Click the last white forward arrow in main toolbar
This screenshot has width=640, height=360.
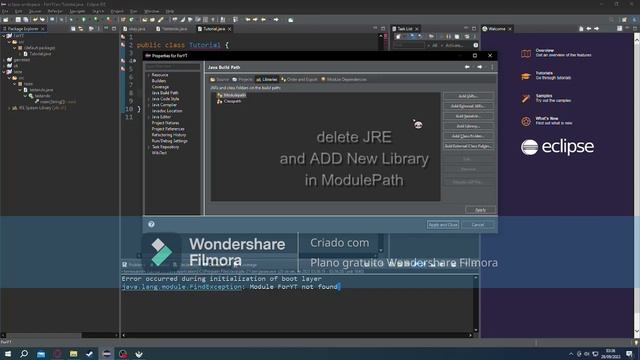click(x=276, y=20)
